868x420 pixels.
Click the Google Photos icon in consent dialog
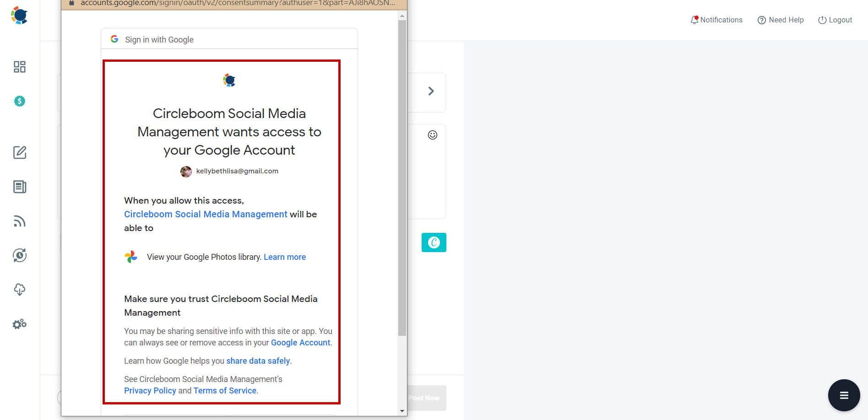[x=131, y=257]
